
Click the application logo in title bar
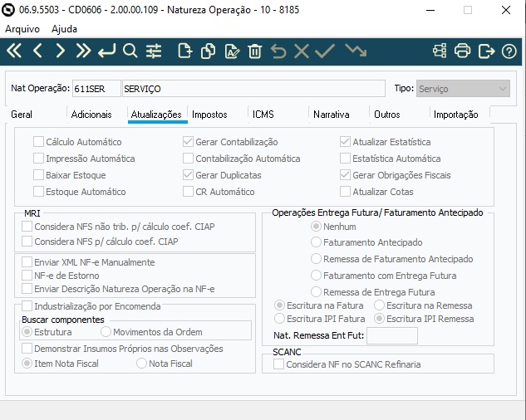tap(8, 10)
